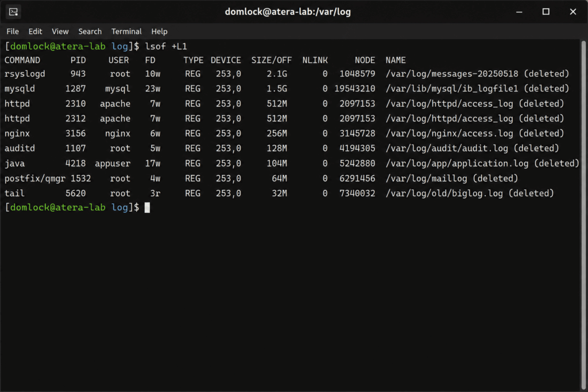Click the /var/log/nginx/access.log path
The image size is (588, 392).
(449, 134)
